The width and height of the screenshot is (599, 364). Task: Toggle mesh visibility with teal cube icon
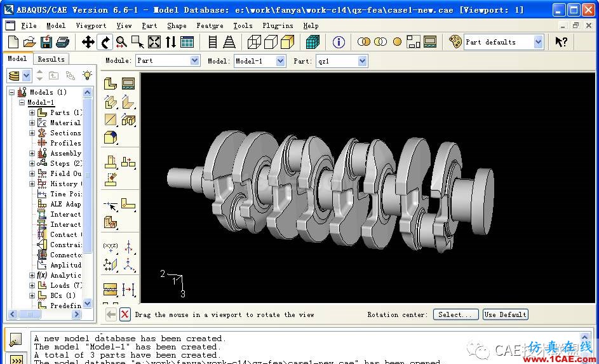tap(313, 42)
